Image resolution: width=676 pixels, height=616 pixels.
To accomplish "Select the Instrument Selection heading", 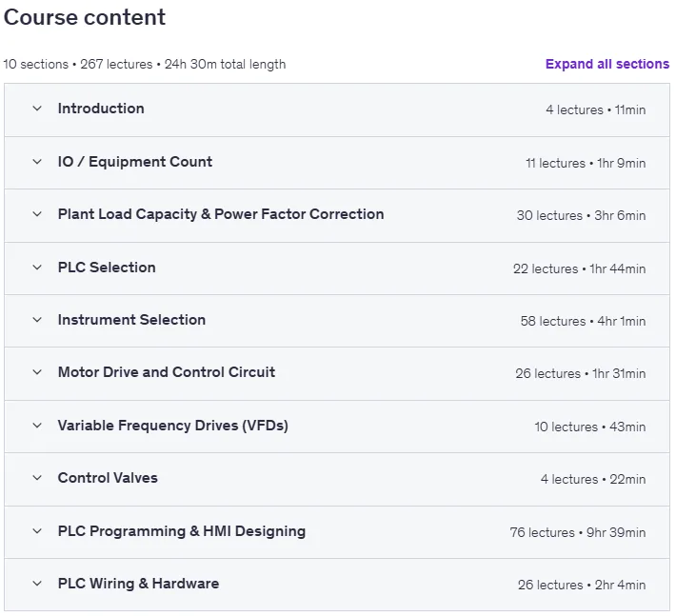I will coord(131,320).
